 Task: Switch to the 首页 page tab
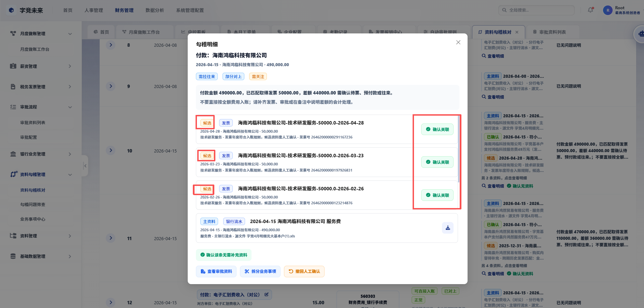(101, 32)
